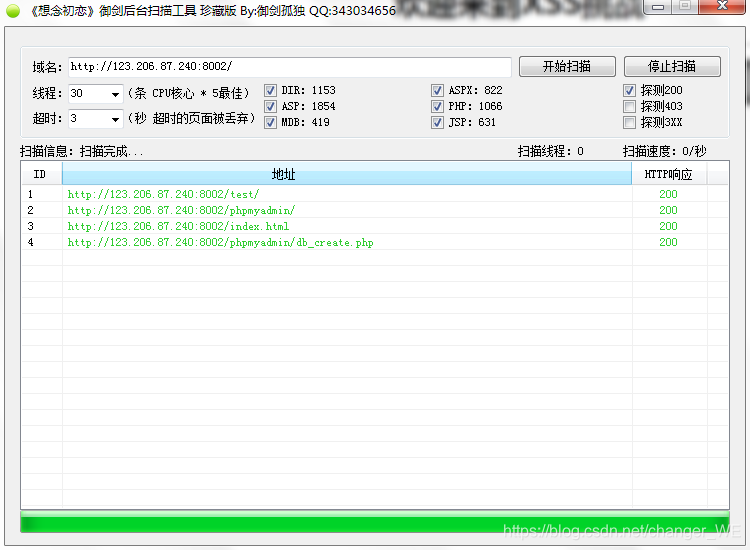Click the 扫描速度: 0/秒 status text
The image size is (750, 550).
[x=664, y=152]
